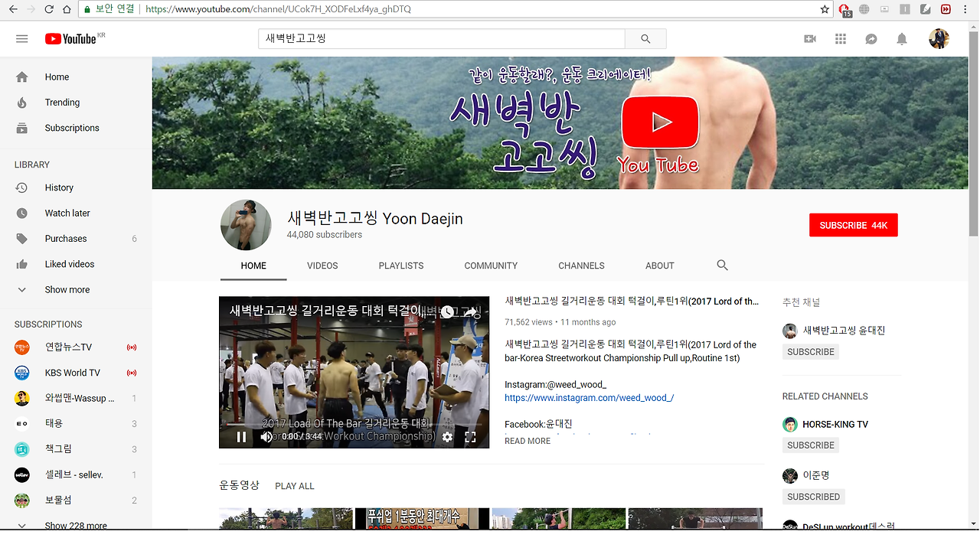This screenshot has height=551, width=980.
Task: Open the video upload creator icon
Action: [809, 38]
